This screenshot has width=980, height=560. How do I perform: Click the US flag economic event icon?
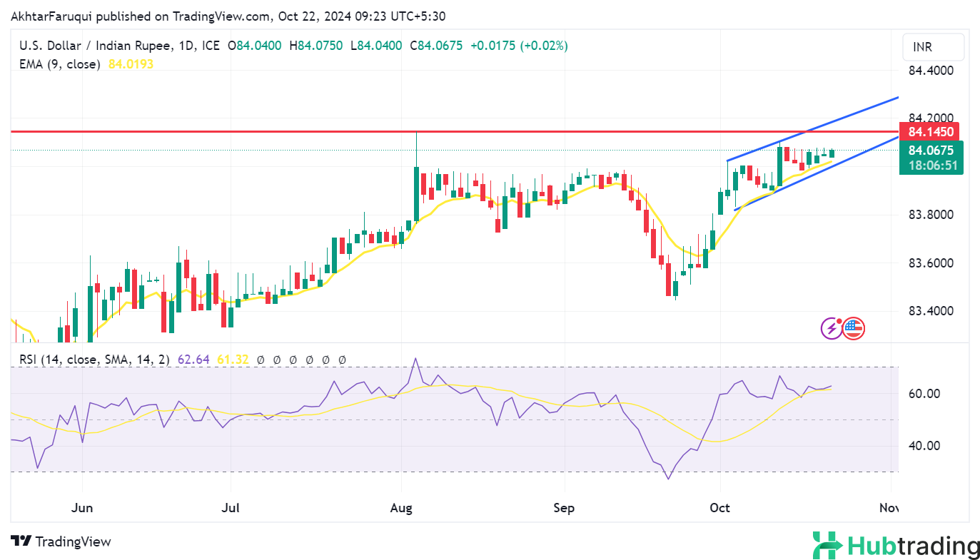(853, 328)
